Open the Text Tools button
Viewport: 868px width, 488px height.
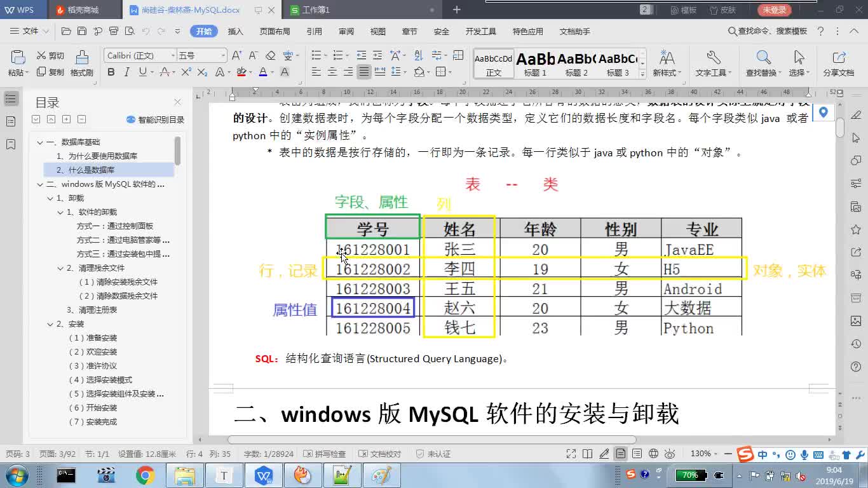tap(713, 64)
